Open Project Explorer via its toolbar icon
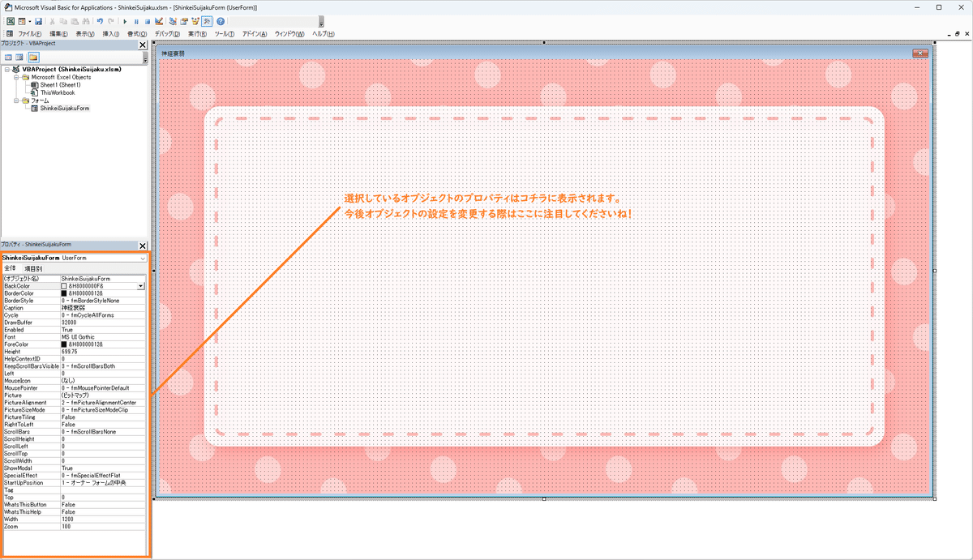973x560 pixels. [x=173, y=22]
